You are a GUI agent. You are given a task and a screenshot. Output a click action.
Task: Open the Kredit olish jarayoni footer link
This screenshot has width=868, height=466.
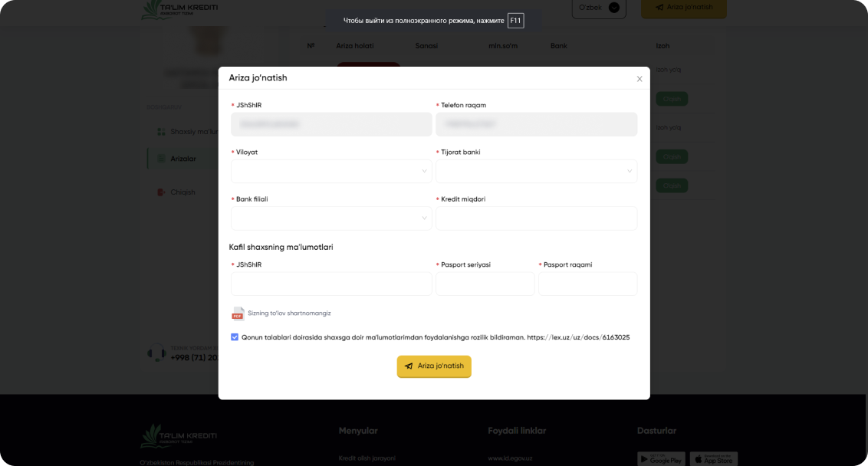[x=367, y=458]
